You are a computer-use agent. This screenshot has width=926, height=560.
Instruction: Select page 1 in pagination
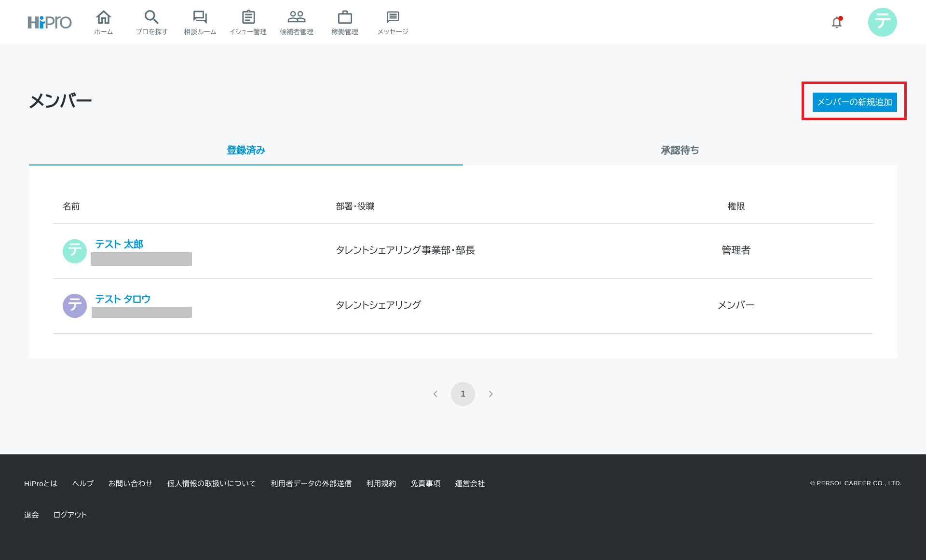pyautogui.click(x=463, y=394)
